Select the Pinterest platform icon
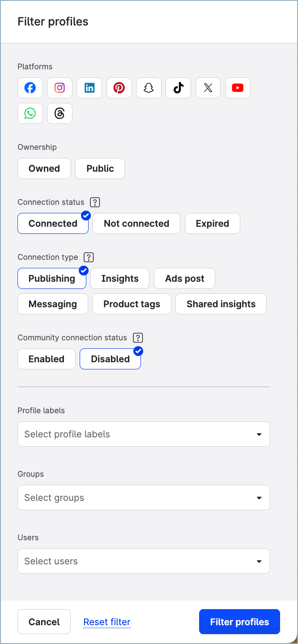 coord(119,88)
